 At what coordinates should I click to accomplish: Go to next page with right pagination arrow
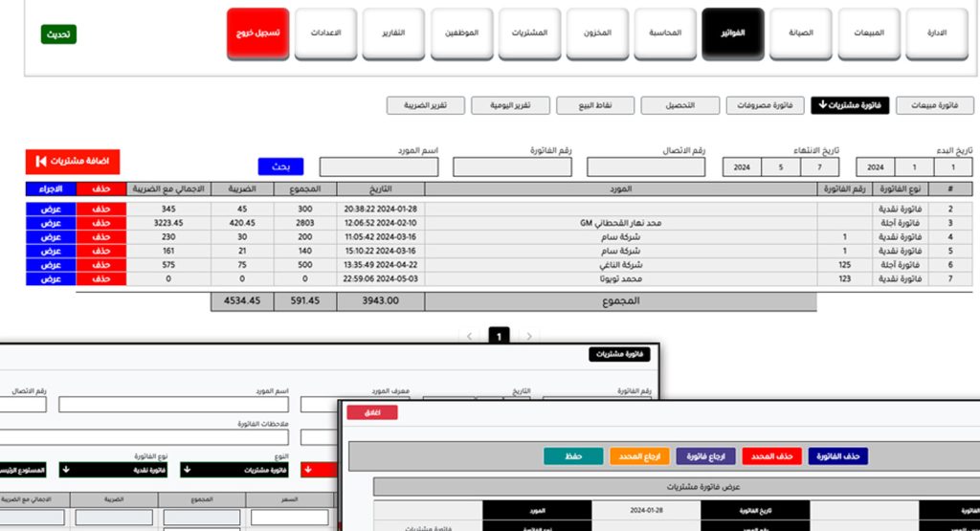tap(530, 336)
